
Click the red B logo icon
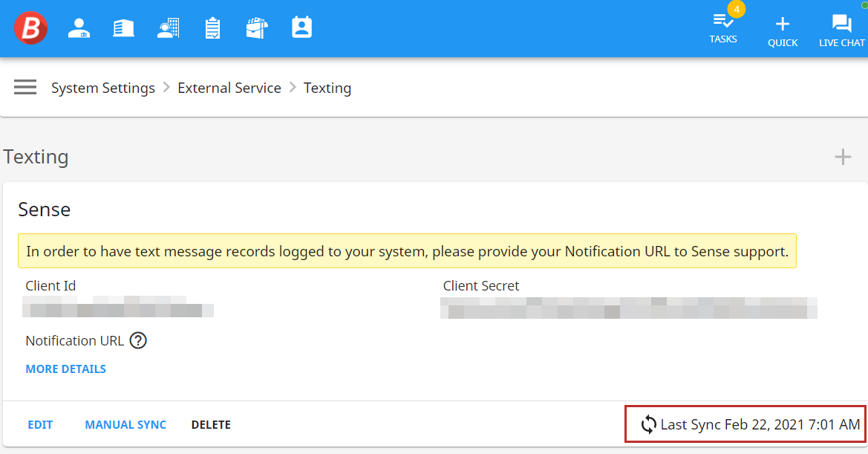[30, 28]
